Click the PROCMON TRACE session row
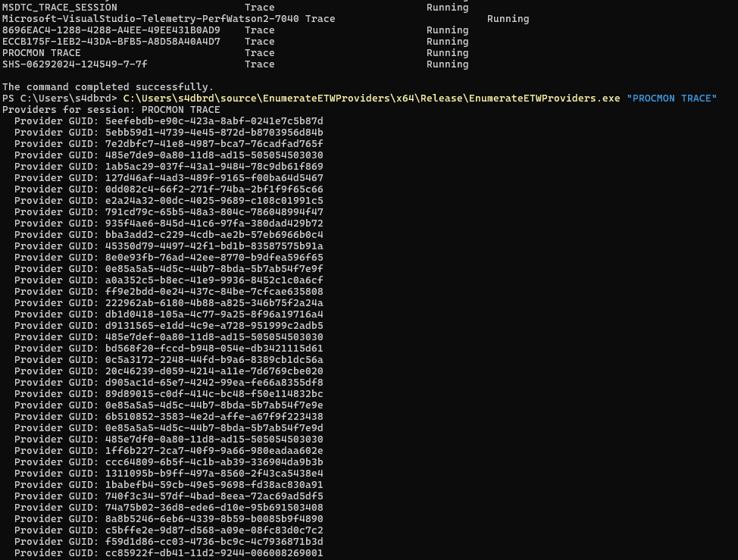 coord(236,53)
